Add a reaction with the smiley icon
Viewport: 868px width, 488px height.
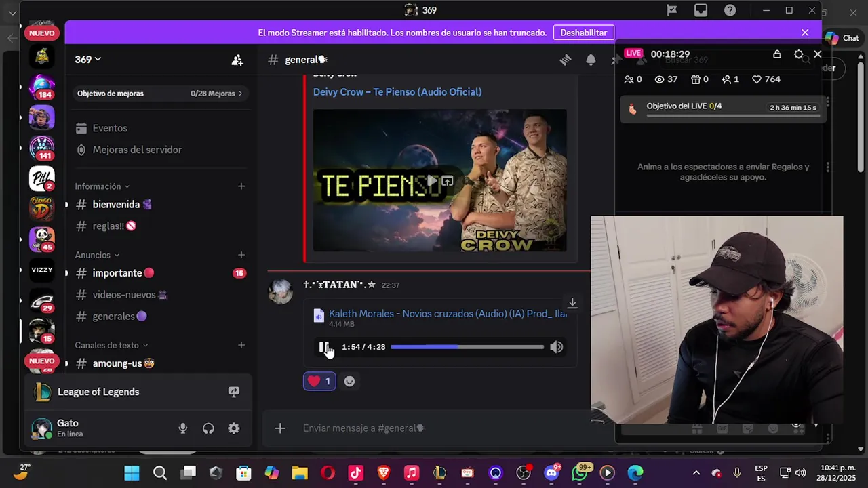(349, 382)
